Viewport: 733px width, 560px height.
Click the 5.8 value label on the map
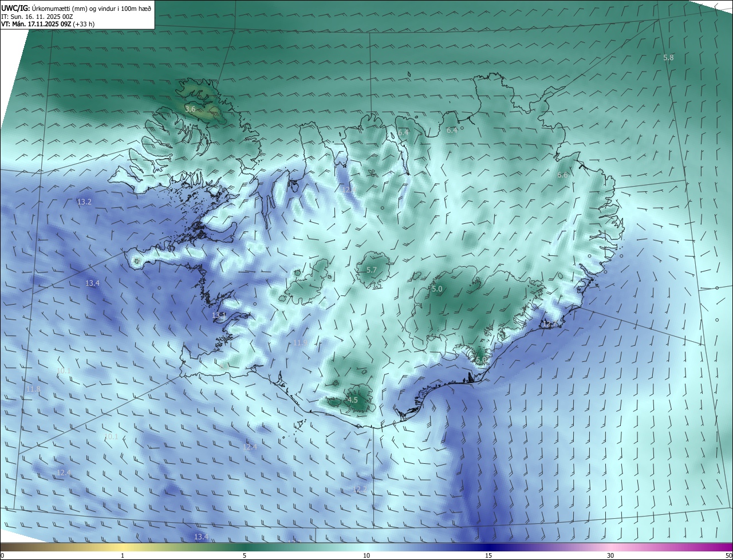coord(668,58)
